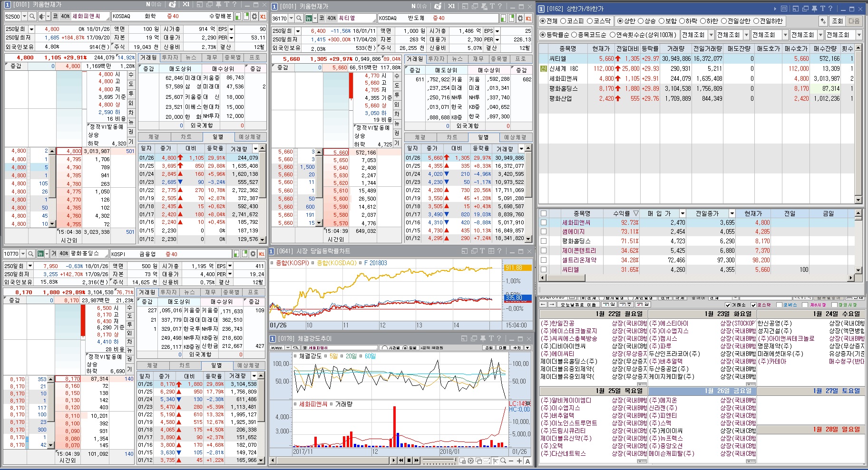This screenshot has width=868, height=470.
Task: Switch to 예상체결 tab in 씨티엘 window
Action: [x=516, y=137]
